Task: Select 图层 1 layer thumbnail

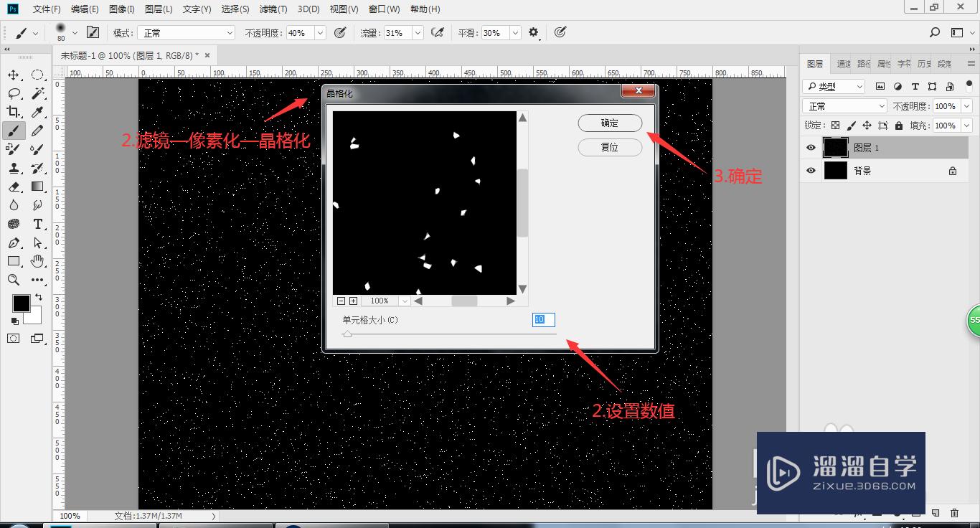Action: (x=835, y=148)
